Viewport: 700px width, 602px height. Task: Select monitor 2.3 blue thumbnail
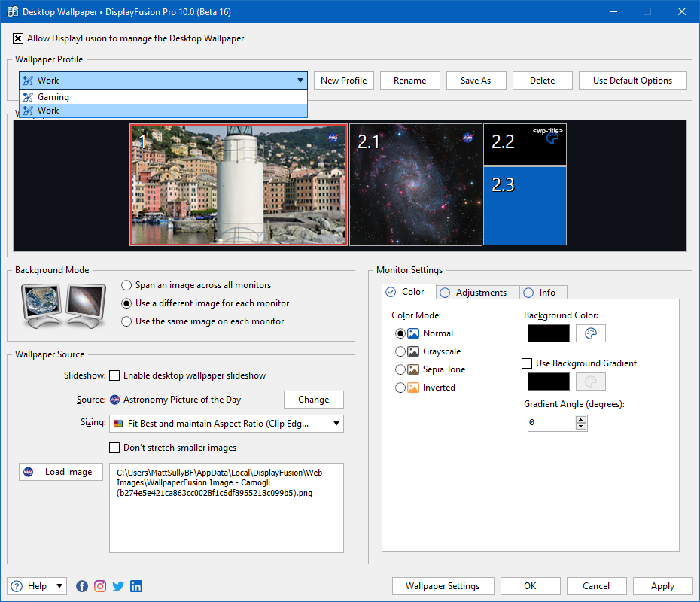tap(525, 206)
